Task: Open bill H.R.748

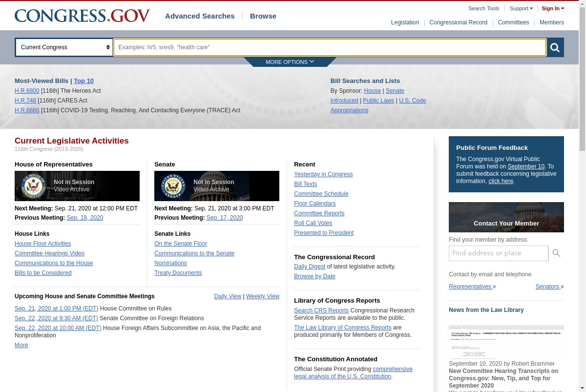Action: [25, 101]
